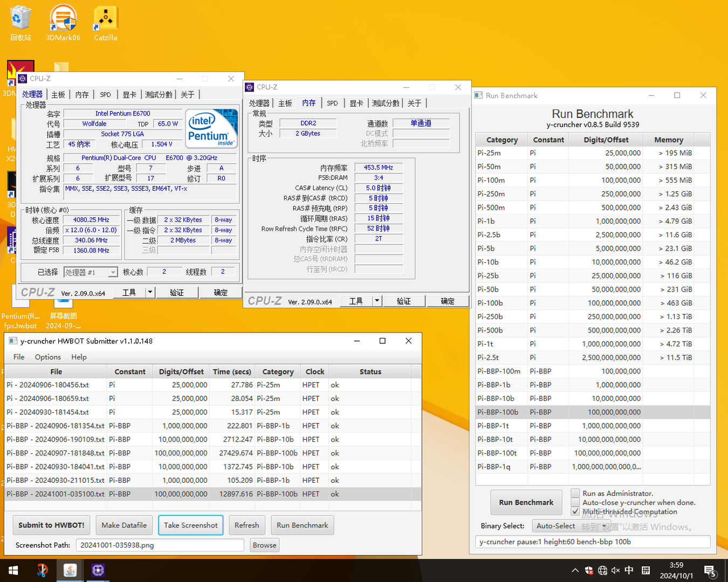728x582 pixels.
Task: Maximize the Run Benchmark window
Action: (x=677, y=95)
